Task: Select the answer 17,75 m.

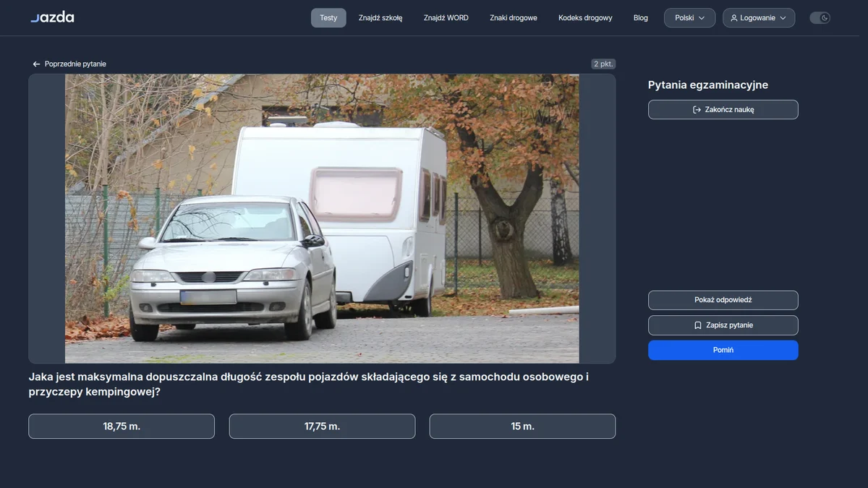Action: click(x=322, y=427)
